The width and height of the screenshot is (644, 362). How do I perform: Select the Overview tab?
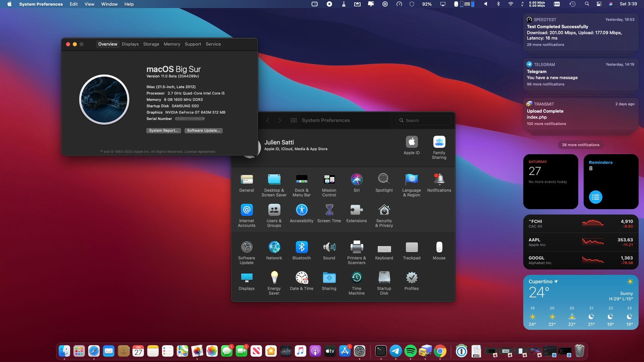pyautogui.click(x=107, y=44)
